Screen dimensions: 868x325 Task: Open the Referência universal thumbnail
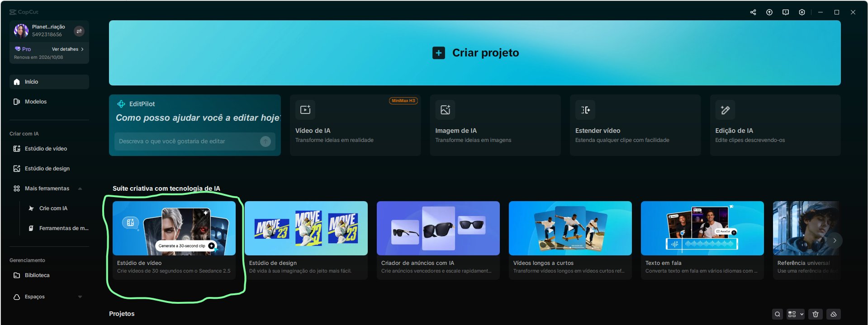(806, 228)
